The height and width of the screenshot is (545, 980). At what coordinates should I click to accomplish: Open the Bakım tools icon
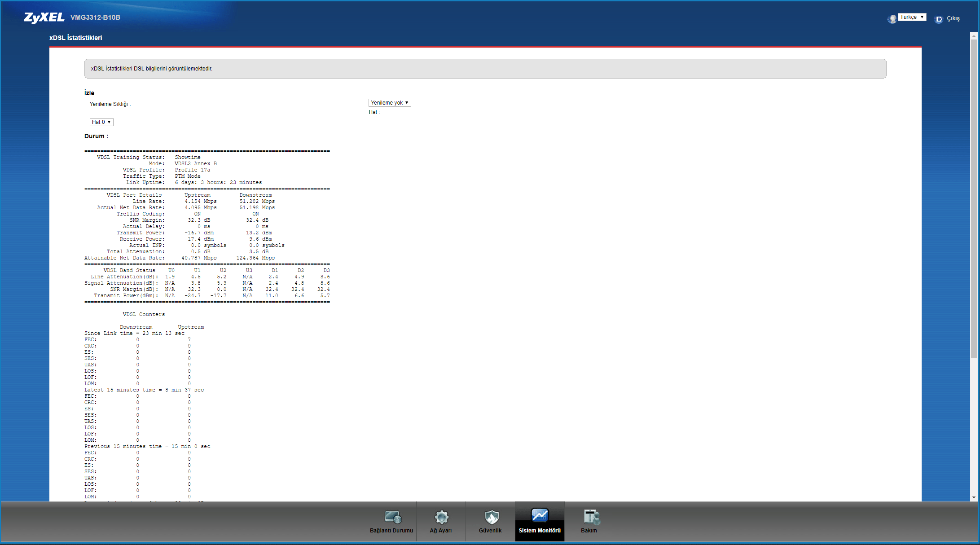591,517
